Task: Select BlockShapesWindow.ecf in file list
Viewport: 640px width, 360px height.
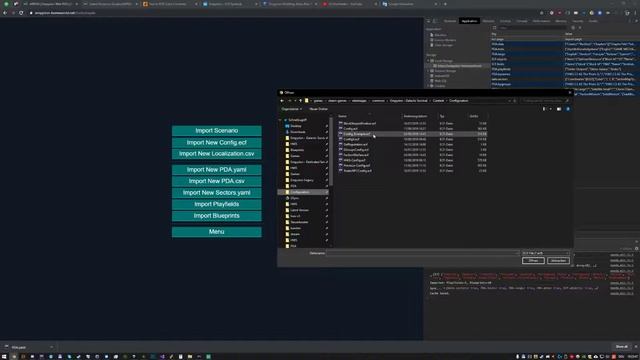Action: tap(359, 123)
